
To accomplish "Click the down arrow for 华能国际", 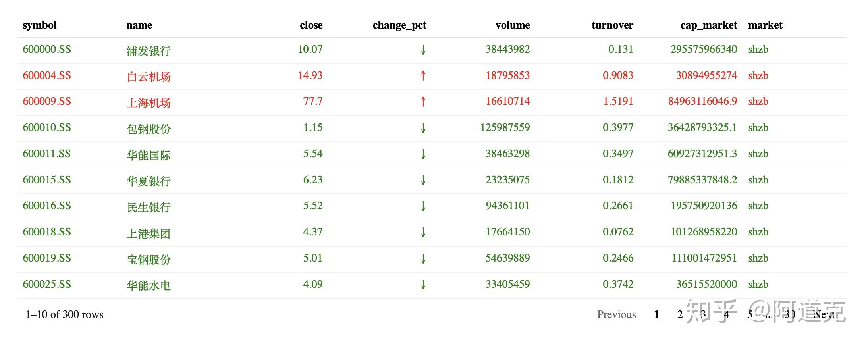I will click(423, 154).
